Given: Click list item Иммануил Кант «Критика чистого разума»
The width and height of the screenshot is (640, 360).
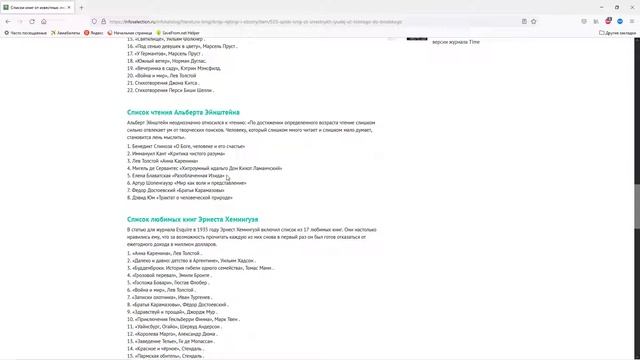Looking at the screenshot, I should (176, 154).
